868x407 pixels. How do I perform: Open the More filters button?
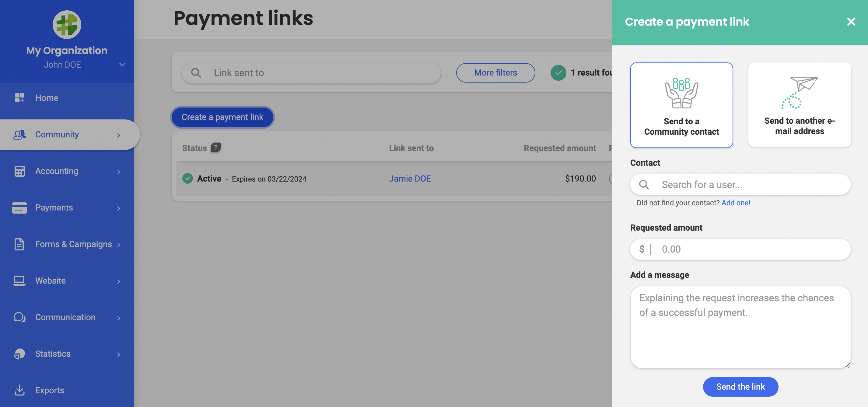point(495,73)
